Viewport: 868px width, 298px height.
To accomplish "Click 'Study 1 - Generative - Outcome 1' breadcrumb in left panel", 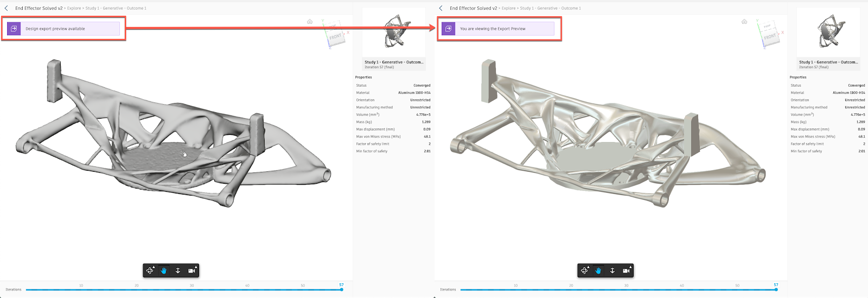I will click(x=116, y=8).
